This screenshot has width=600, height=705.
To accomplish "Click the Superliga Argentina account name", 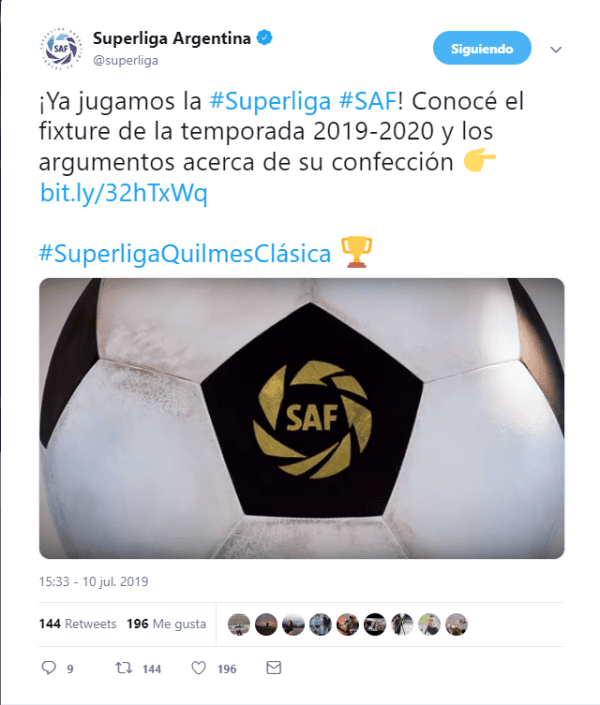I will click(x=172, y=39).
